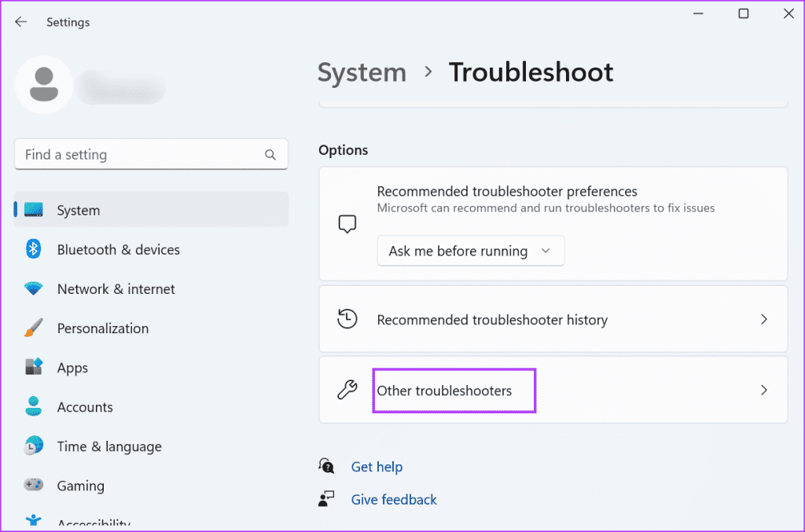Click the Get help headset icon
The height and width of the screenshot is (532, 805).
[326, 466]
